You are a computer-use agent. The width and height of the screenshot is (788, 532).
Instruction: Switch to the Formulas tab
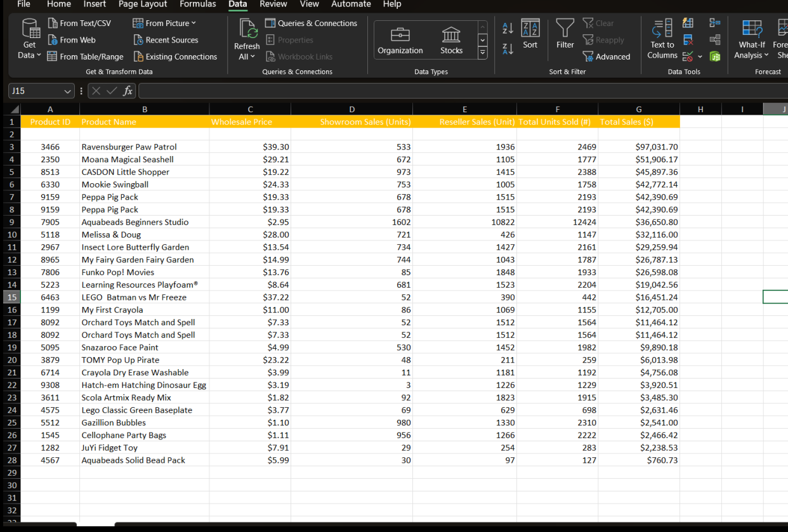pyautogui.click(x=197, y=4)
